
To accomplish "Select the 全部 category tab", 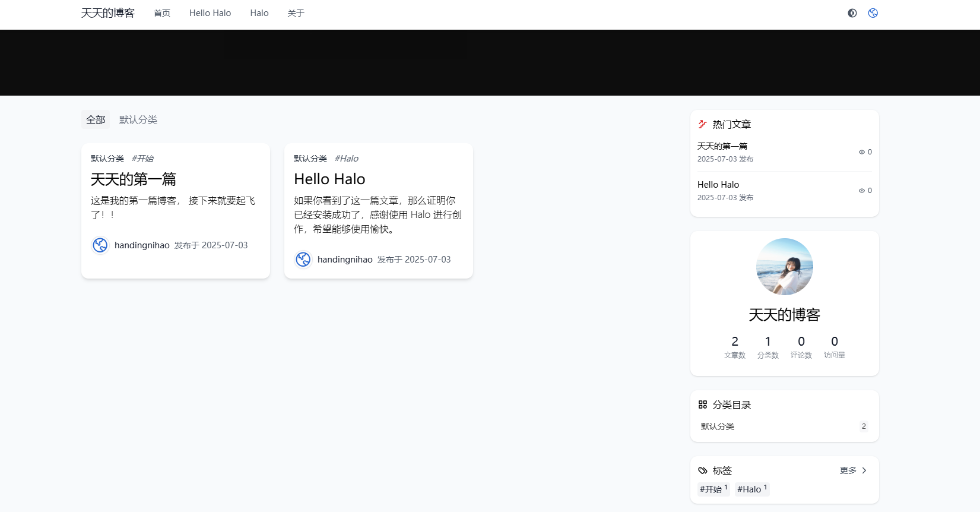I will (96, 120).
